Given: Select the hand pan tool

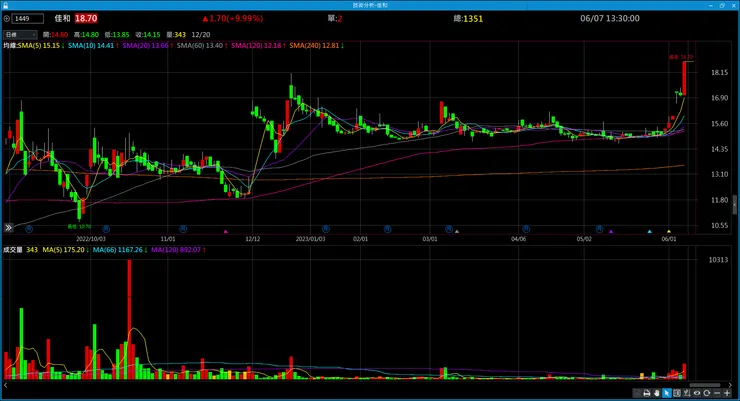Looking at the screenshot, I should pyautogui.click(x=656, y=393).
